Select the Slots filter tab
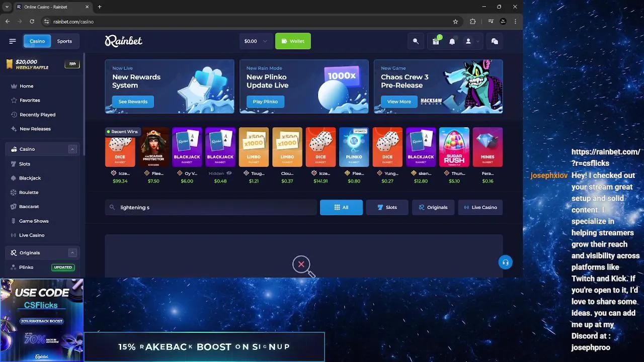The height and width of the screenshot is (362, 644). point(387,207)
